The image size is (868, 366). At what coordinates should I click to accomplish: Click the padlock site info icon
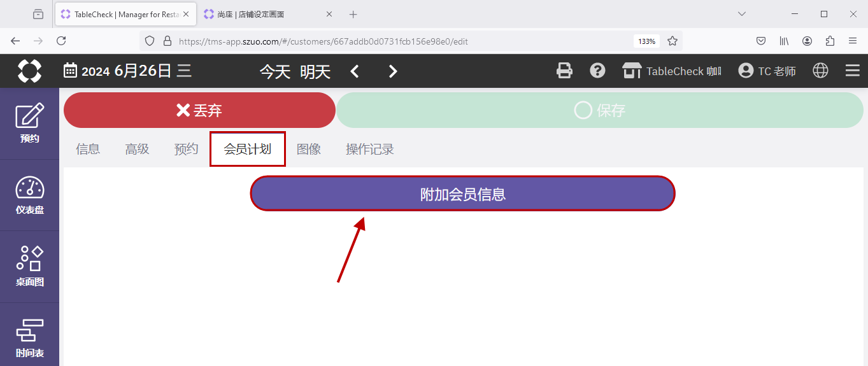tap(167, 41)
